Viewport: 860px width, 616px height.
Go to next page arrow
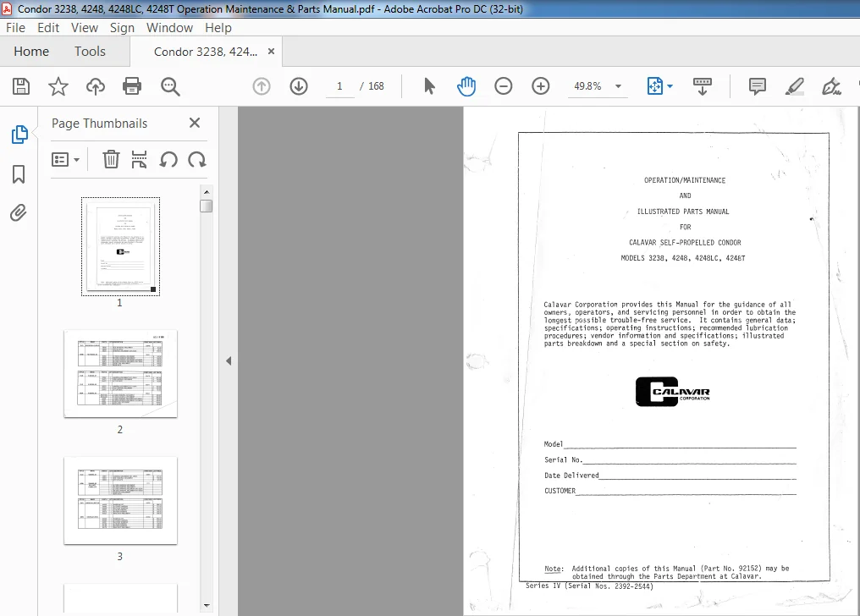point(299,86)
